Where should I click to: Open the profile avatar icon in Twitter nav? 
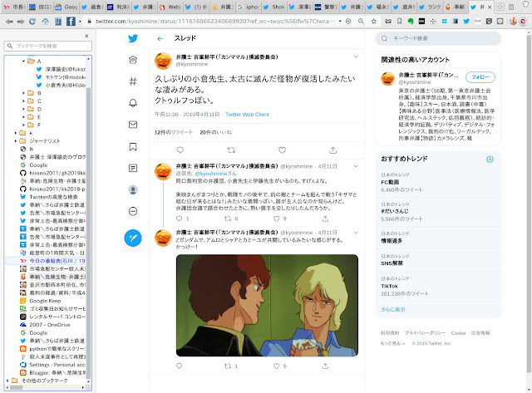(133, 190)
